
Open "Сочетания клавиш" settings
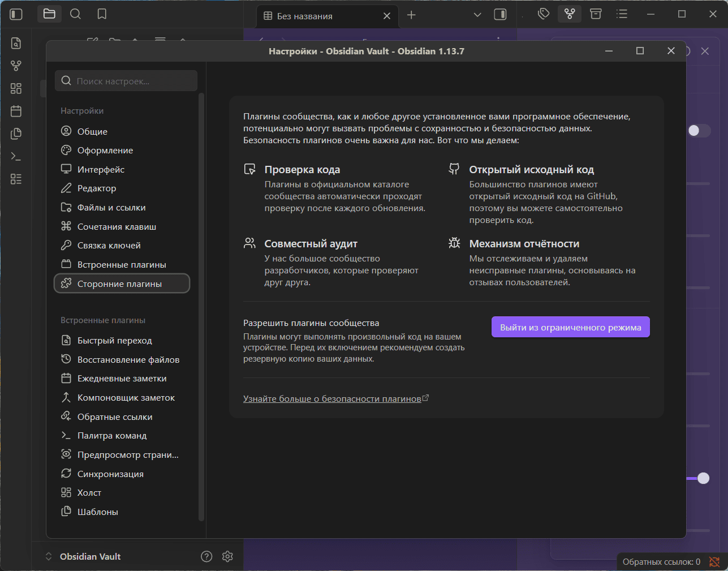point(122,226)
